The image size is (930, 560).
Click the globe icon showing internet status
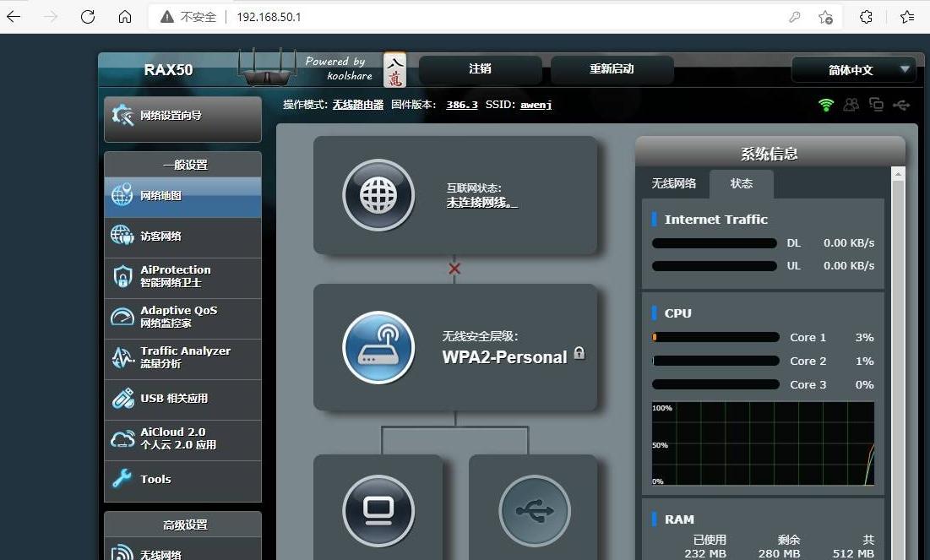[378, 195]
